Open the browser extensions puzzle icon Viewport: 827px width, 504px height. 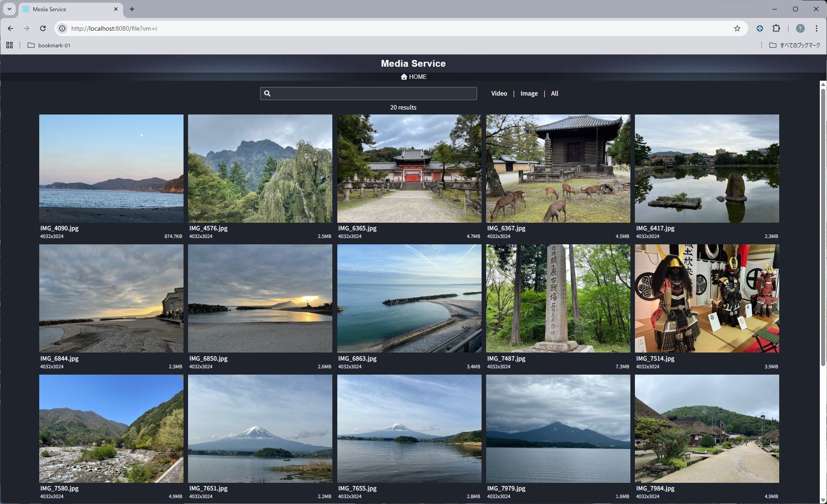(776, 28)
